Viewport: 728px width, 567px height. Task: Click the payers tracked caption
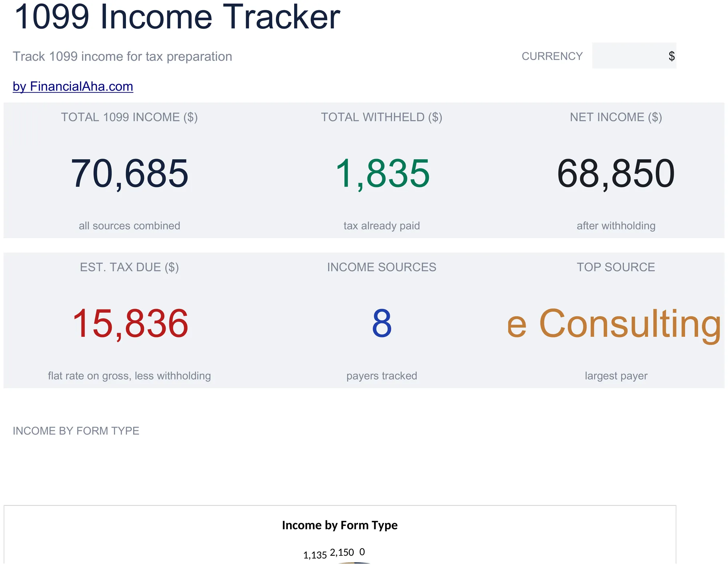coord(382,376)
